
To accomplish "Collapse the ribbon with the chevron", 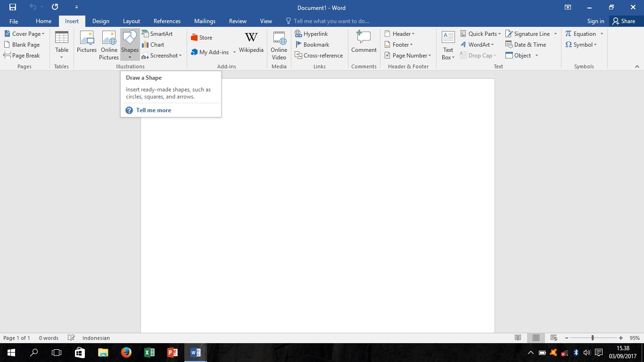I will 637,66.
